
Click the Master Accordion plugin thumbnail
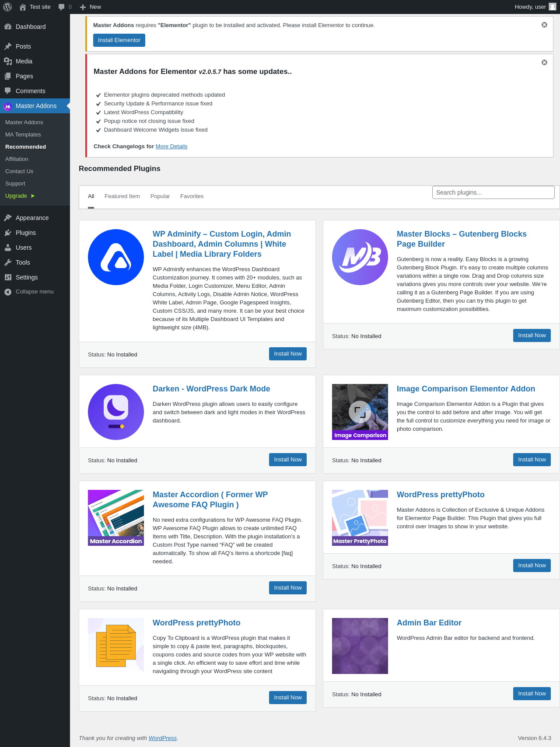tap(116, 518)
